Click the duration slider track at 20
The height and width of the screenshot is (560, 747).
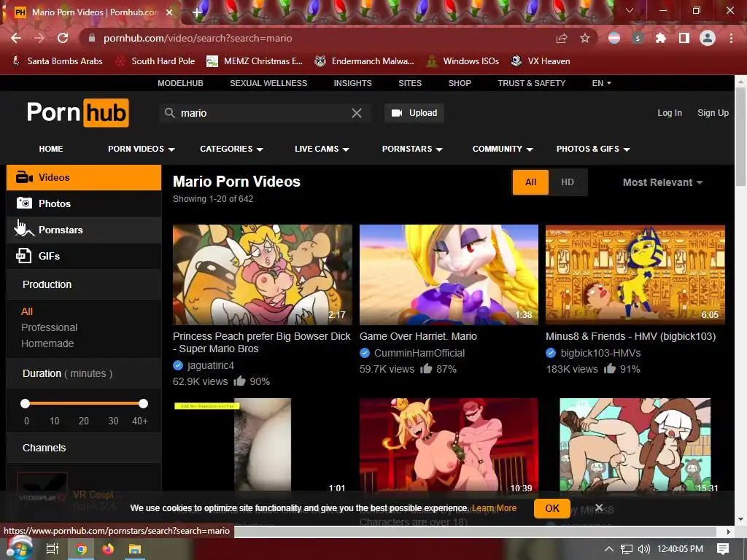tap(84, 404)
